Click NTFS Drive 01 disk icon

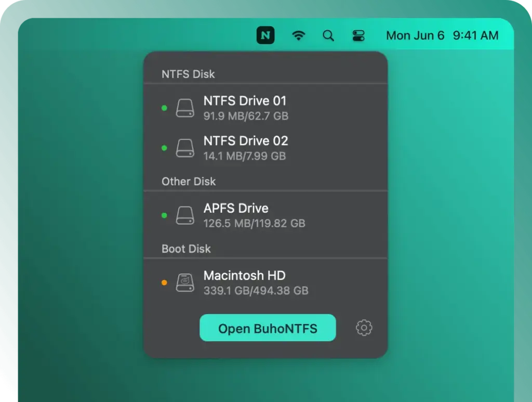click(185, 108)
